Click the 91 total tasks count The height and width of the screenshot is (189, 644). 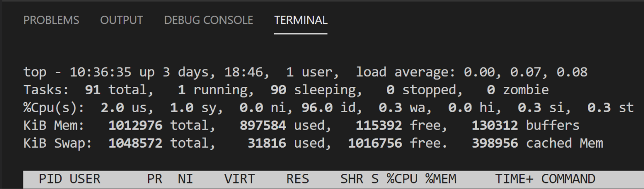(93, 90)
